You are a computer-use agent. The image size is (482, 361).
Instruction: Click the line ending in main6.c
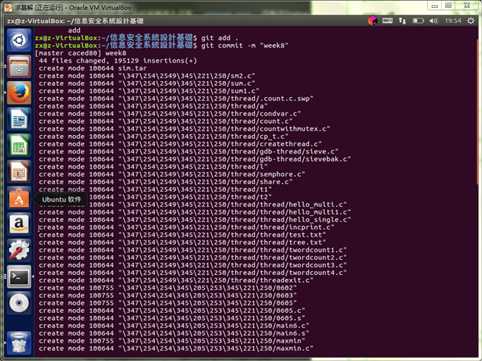point(174,326)
